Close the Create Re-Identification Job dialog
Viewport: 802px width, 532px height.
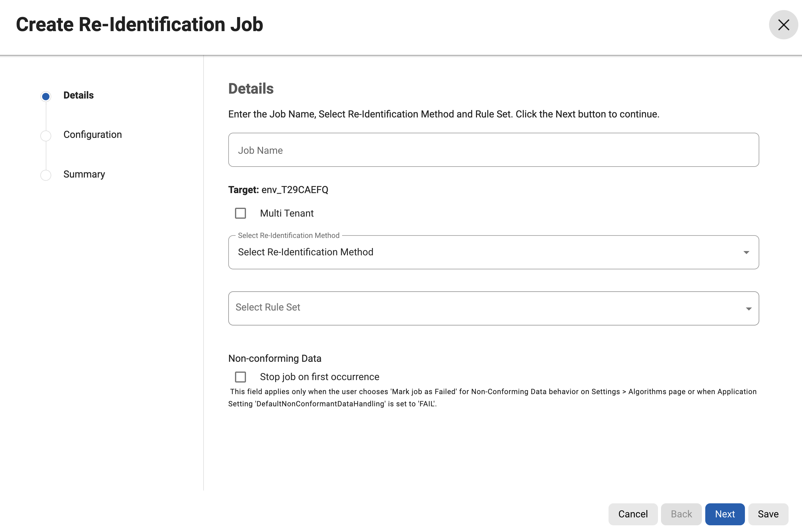[783, 25]
